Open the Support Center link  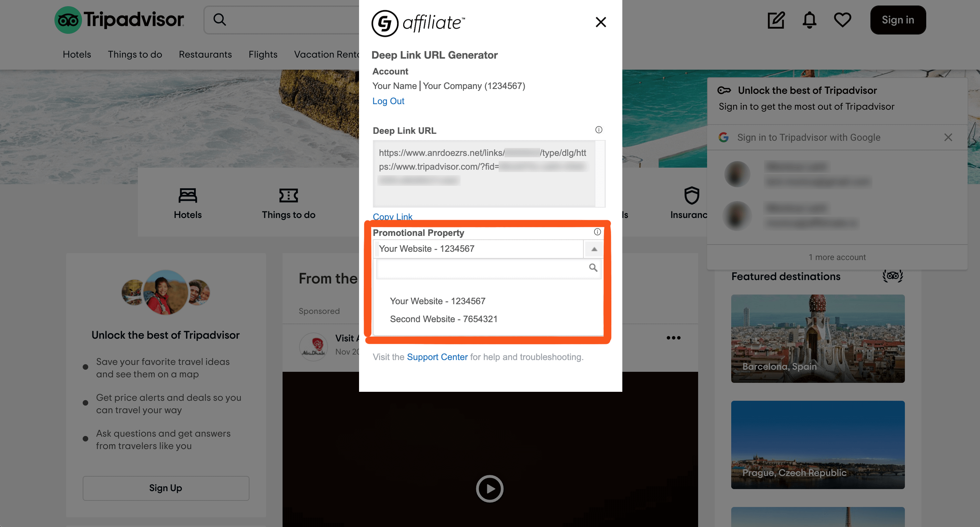tap(437, 357)
